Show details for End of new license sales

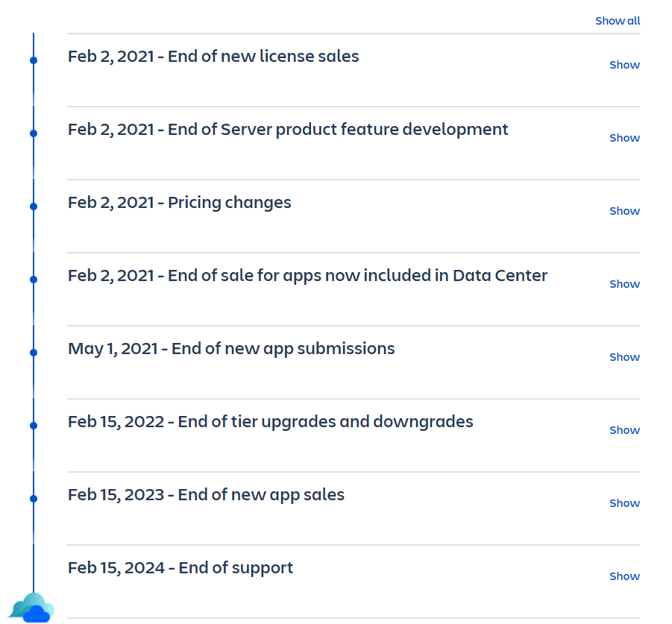tap(624, 65)
